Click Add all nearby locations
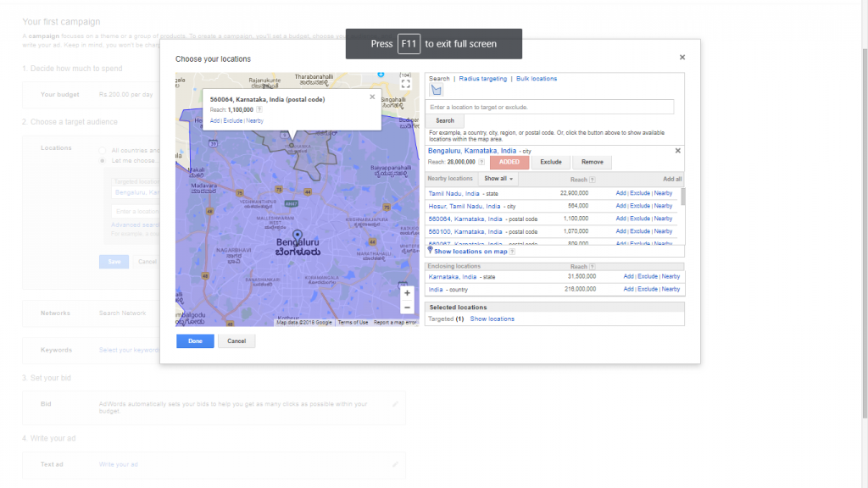 point(672,180)
